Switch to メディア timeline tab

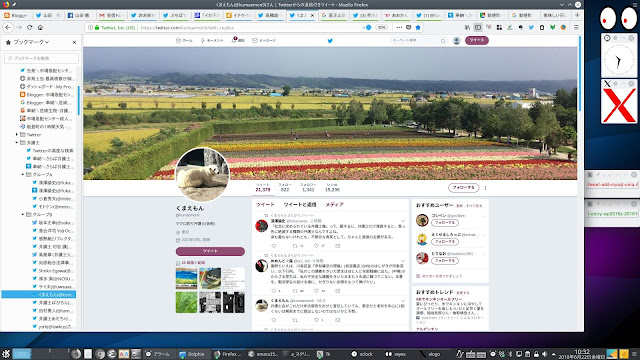click(x=334, y=205)
